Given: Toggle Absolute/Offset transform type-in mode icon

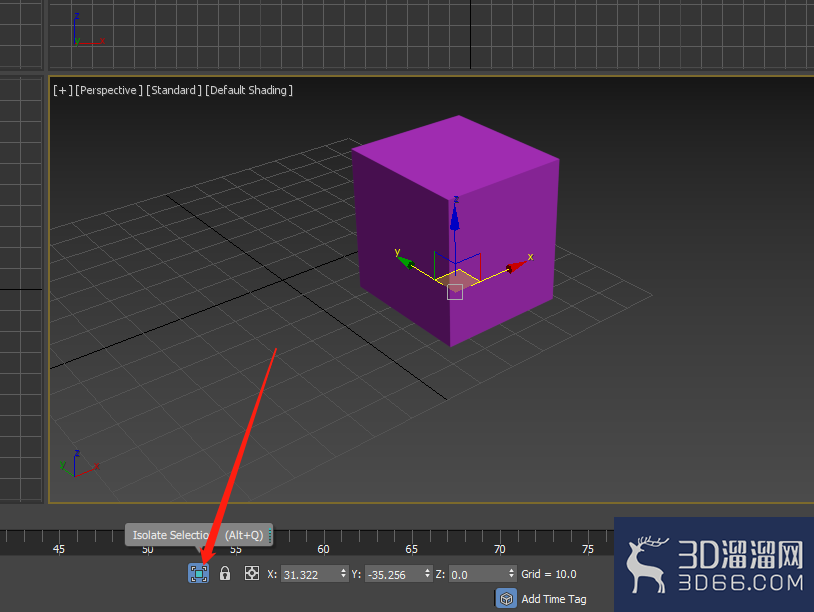Looking at the screenshot, I should (252, 573).
